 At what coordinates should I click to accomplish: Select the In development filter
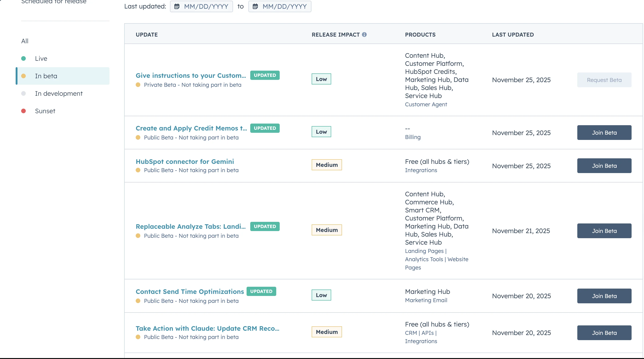point(59,93)
